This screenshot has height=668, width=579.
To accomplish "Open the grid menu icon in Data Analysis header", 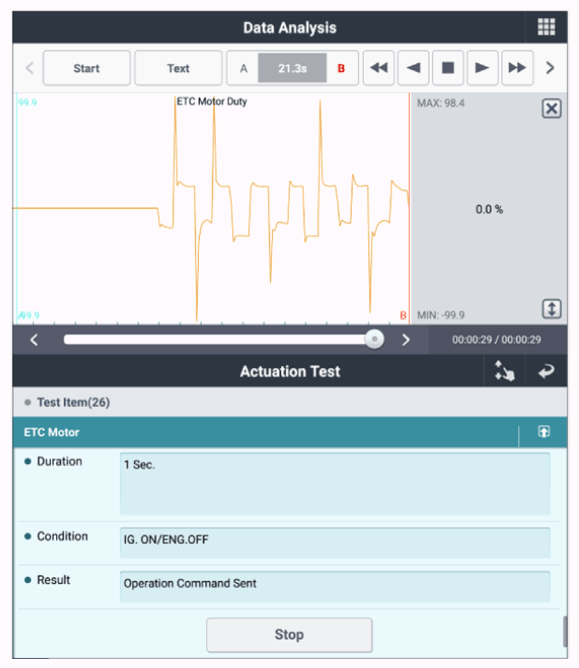I will click(x=546, y=27).
